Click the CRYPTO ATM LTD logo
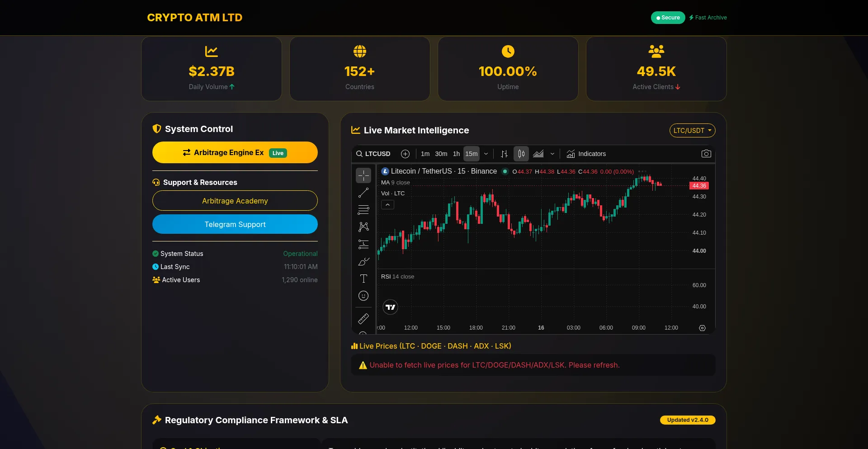868x449 pixels. click(x=195, y=18)
